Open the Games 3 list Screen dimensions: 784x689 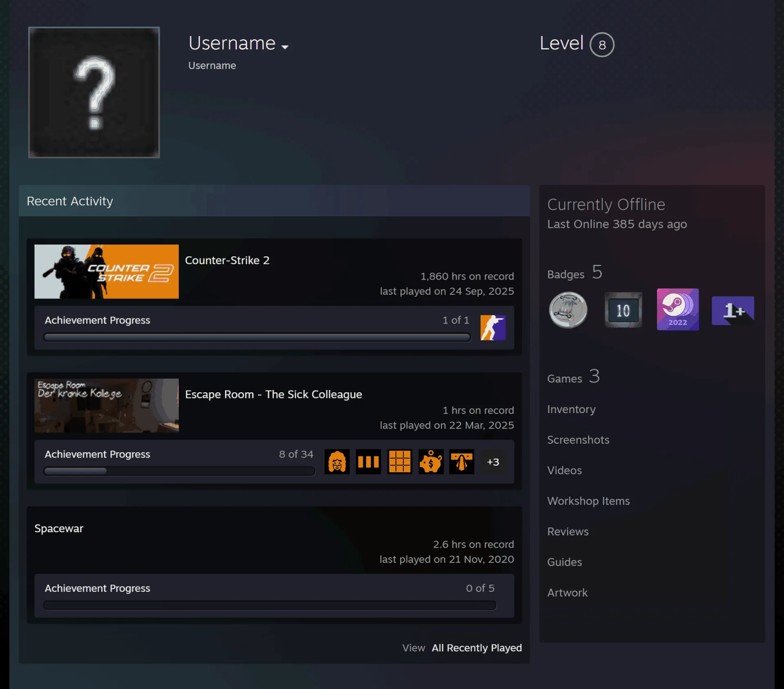pyautogui.click(x=573, y=377)
